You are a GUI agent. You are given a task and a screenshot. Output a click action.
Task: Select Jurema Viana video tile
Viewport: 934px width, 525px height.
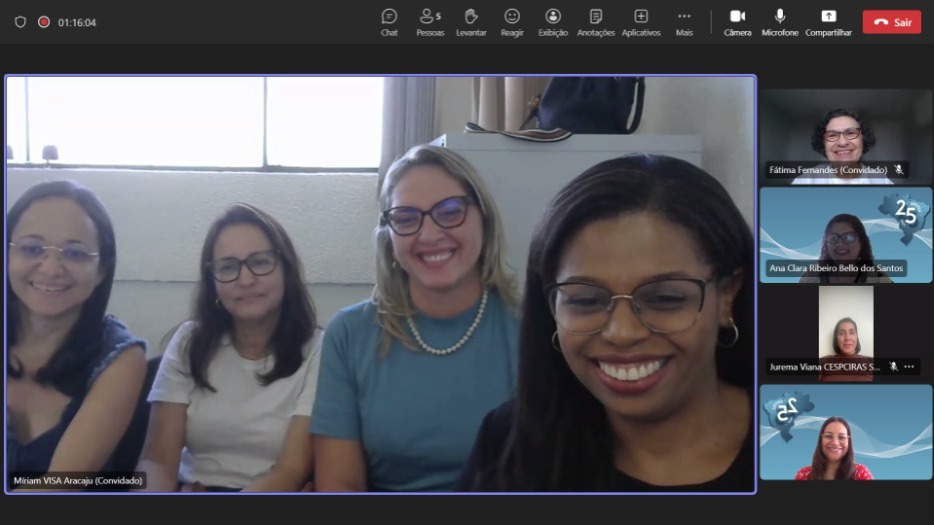point(846,333)
